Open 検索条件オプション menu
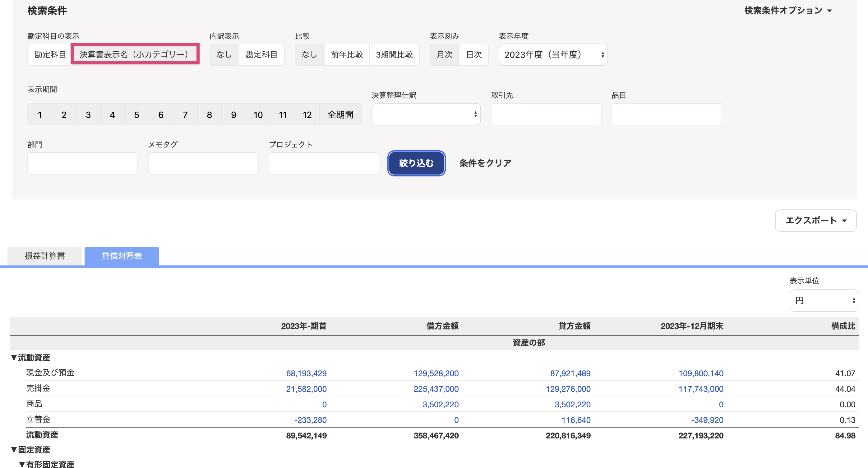Image resolution: width=868 pixels, height=468 pixels. click(788, 11)
